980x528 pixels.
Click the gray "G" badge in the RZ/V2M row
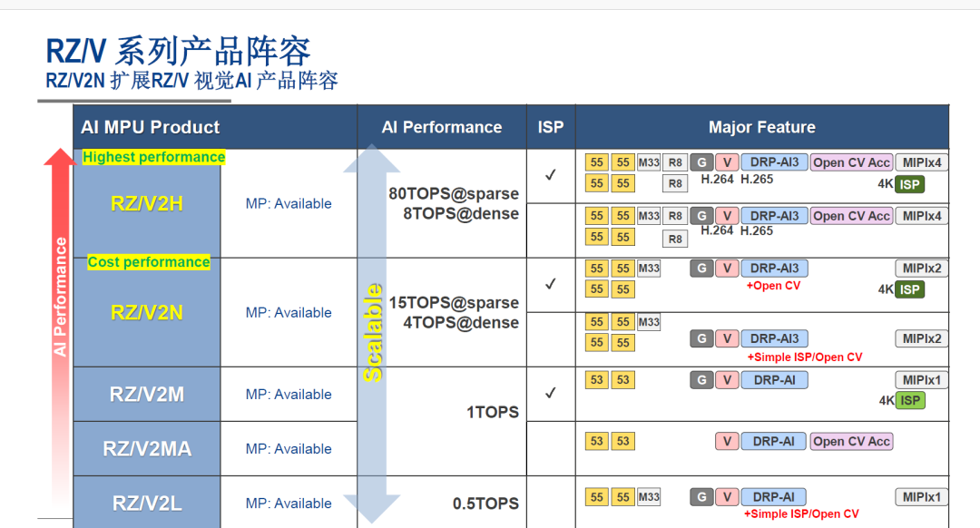point(701,380)
